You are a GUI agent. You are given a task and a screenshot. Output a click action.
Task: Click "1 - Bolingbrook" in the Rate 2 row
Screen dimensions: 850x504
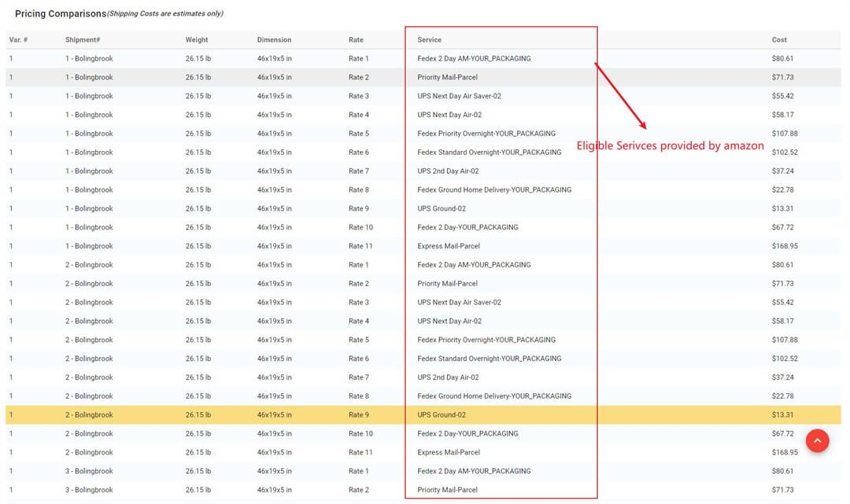(x=89, y=77)
